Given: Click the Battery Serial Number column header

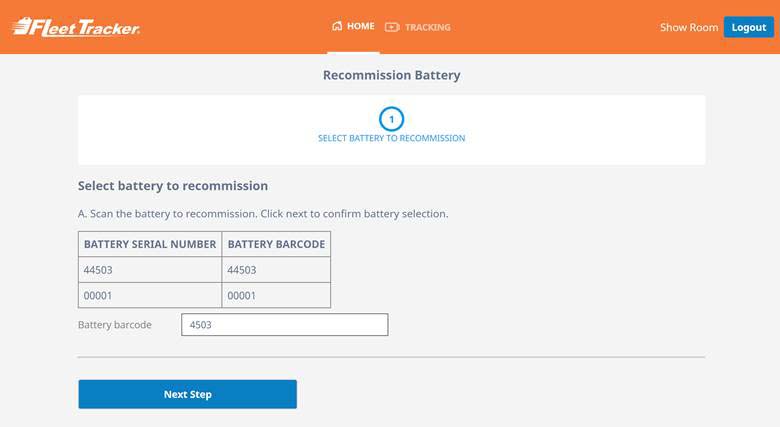Looking at the screenshot, I should click(150, 244).
